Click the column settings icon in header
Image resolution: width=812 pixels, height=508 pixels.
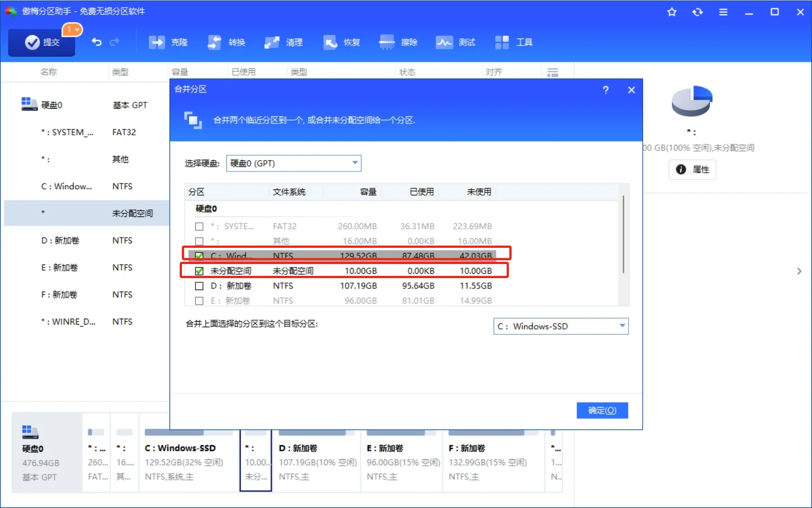click(553, 72)
